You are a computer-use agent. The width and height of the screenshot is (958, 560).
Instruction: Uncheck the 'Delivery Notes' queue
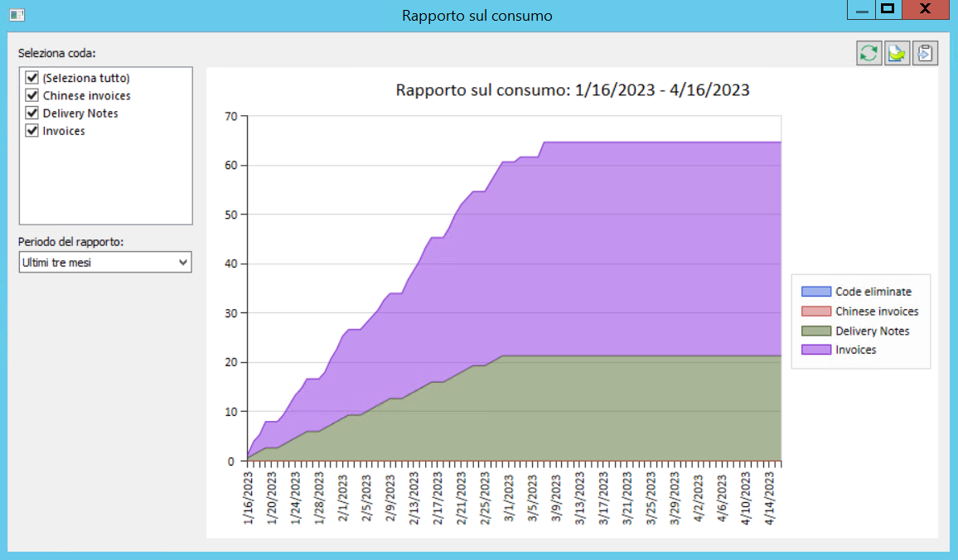(31, 113)
